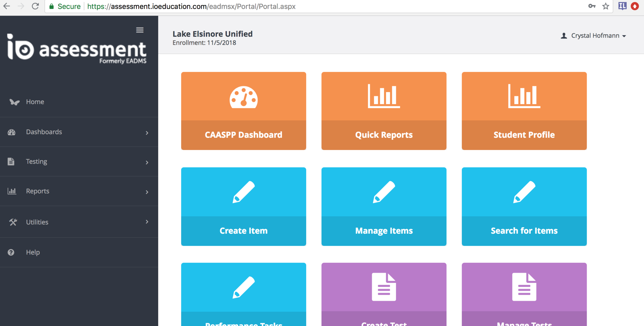Expand the Reports sidebar section
This screenshot has height=326, width=644.
[x=79, y=191]
